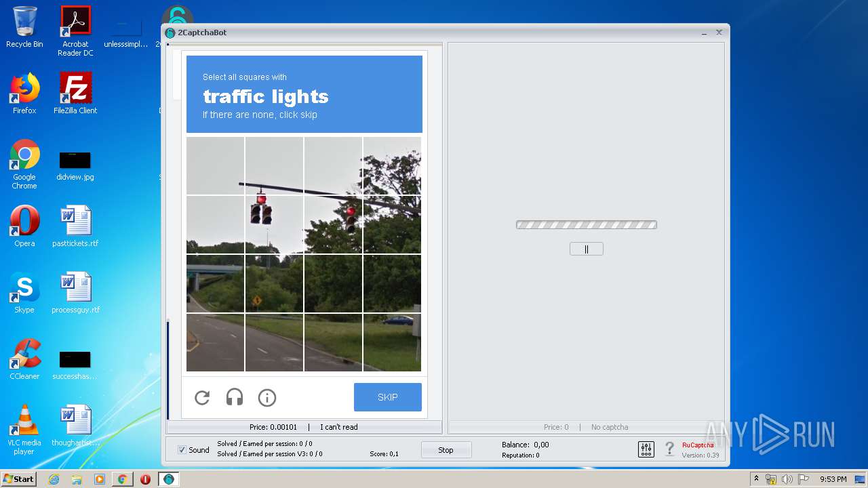Viewport: 868px width, 488px height.
Task: Minimize the 2CaptchaBot window
Action: click(x=705, y=33)
